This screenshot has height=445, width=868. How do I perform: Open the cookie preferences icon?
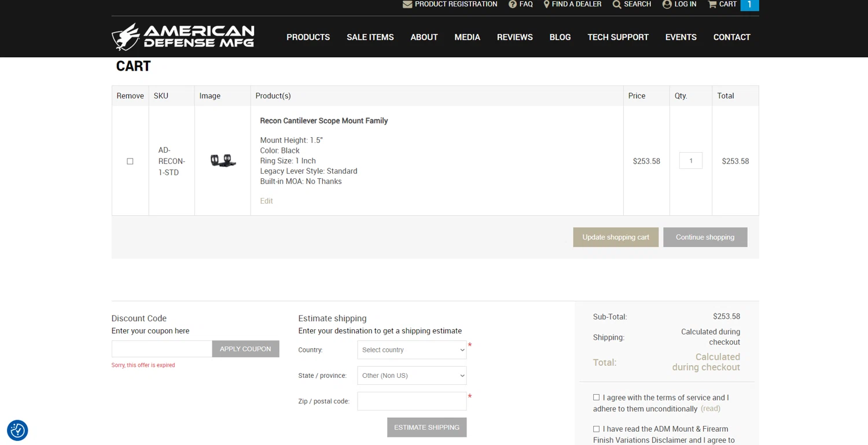17,431
